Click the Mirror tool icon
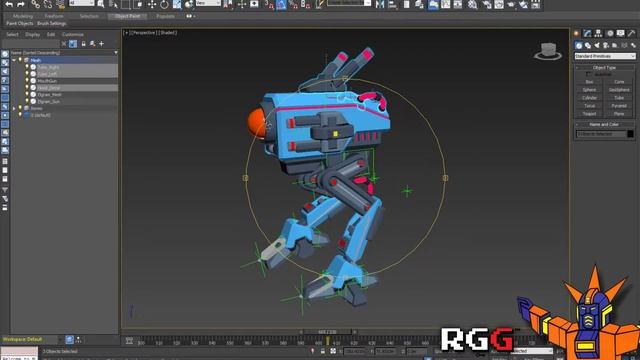640x360 pixels. click(380, 4)
